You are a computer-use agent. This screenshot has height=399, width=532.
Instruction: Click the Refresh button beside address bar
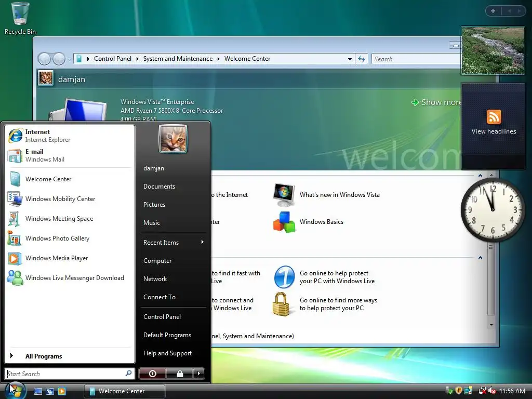point(362,59)
